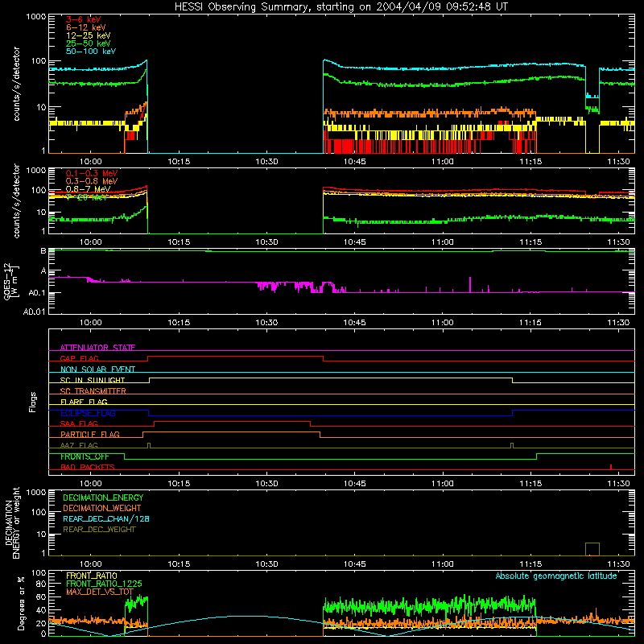644x644 pixels.
Task: Click the Flags panel axis label
Action: coord(33,402)
